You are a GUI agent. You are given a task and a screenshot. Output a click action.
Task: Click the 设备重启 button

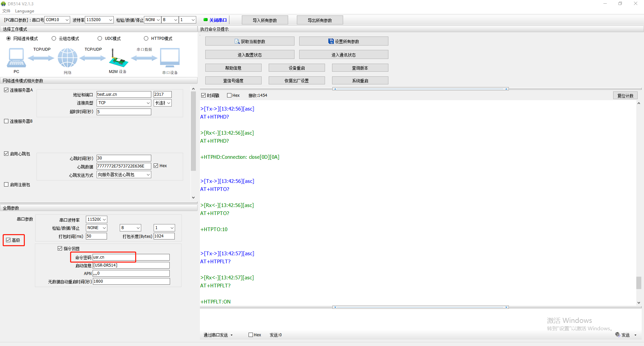click(x=297, y=68)
